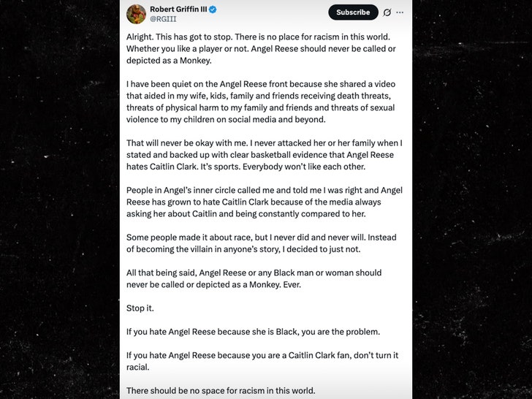Open the Grok icon beside Subscribe

pyautogui.click(x=387, y=12)
